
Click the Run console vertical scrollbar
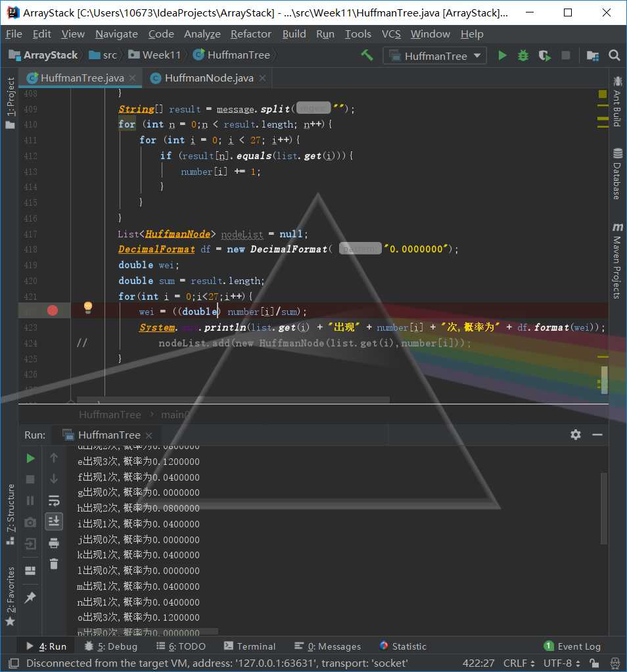[603, 508]
